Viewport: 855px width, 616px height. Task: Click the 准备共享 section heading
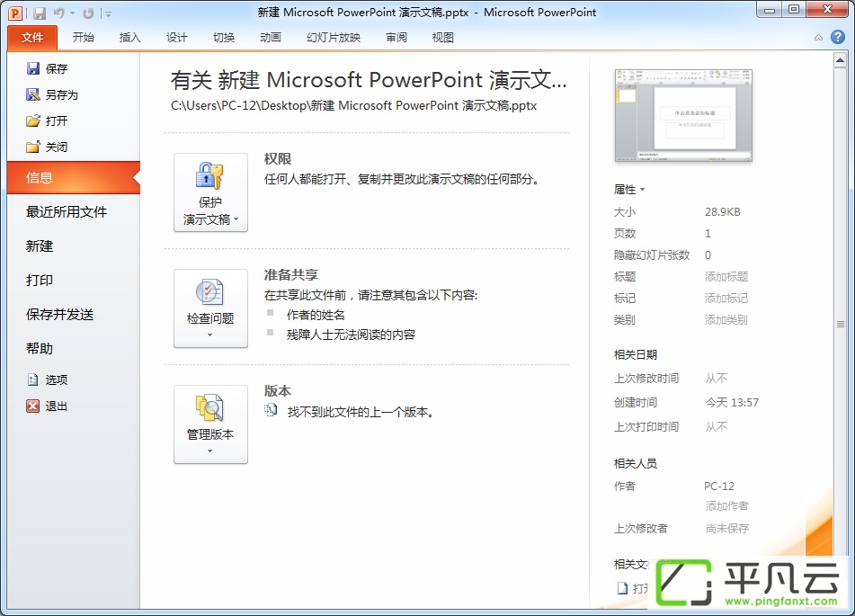[x=291, y=275]
